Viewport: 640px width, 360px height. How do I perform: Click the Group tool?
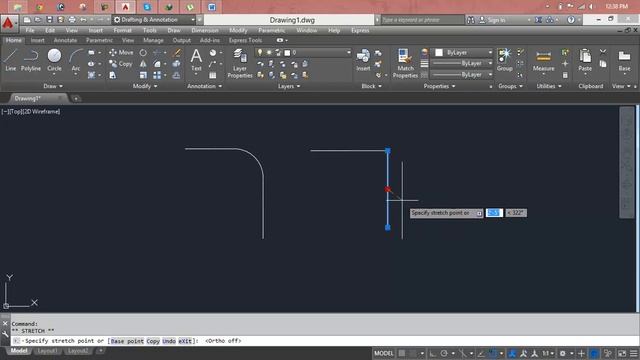[x=504, y=60]
